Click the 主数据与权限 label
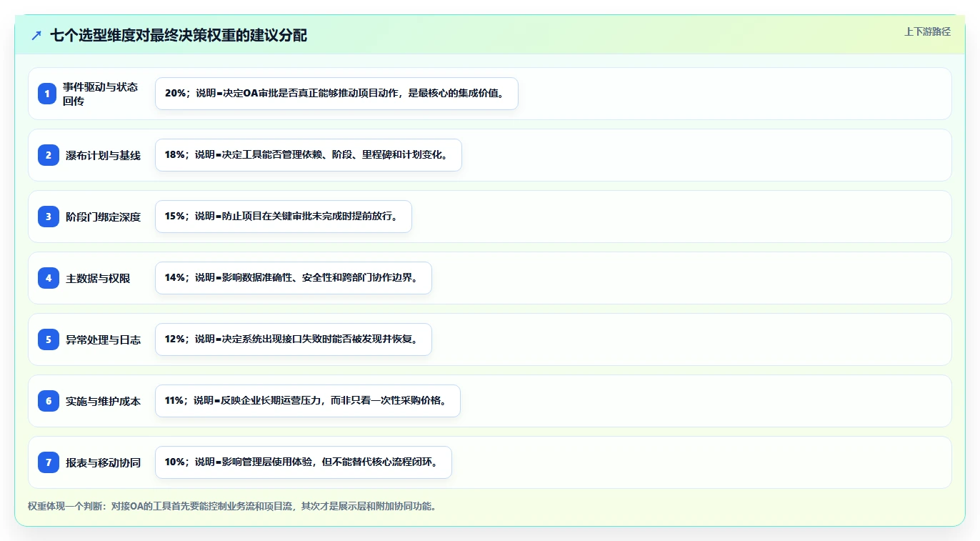 pos(99,278)
